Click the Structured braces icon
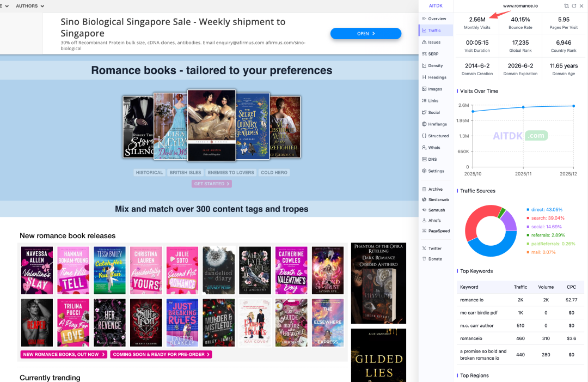This screenshot has width=588, height=382. 424,136
